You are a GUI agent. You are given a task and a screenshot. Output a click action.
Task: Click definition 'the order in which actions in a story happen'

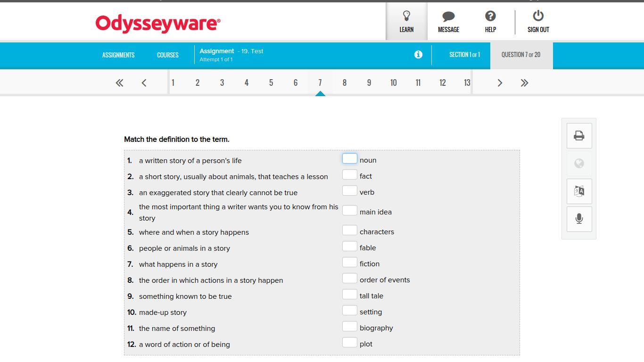click(x=211, y=280)
